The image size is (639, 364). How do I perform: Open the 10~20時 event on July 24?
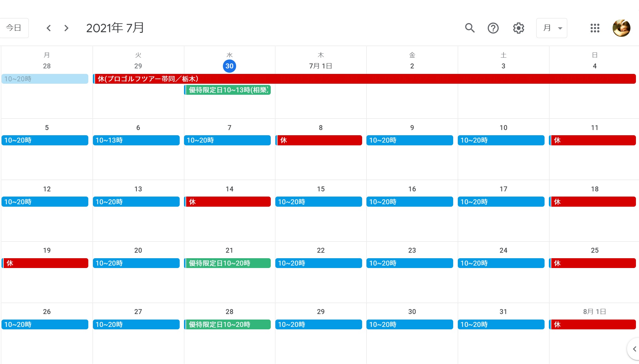pyautogui.click(x=501, y=263)
